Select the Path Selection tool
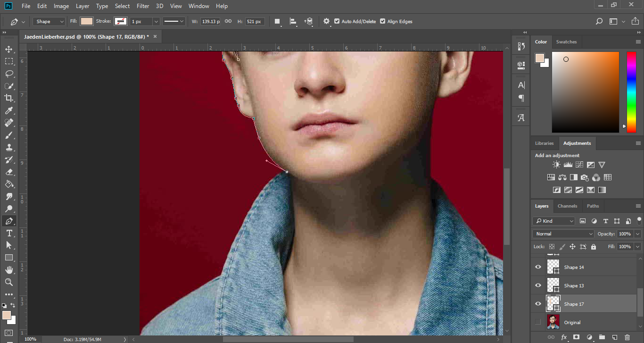This screenshot has height=343, width=644. click(x=9, y=245)
